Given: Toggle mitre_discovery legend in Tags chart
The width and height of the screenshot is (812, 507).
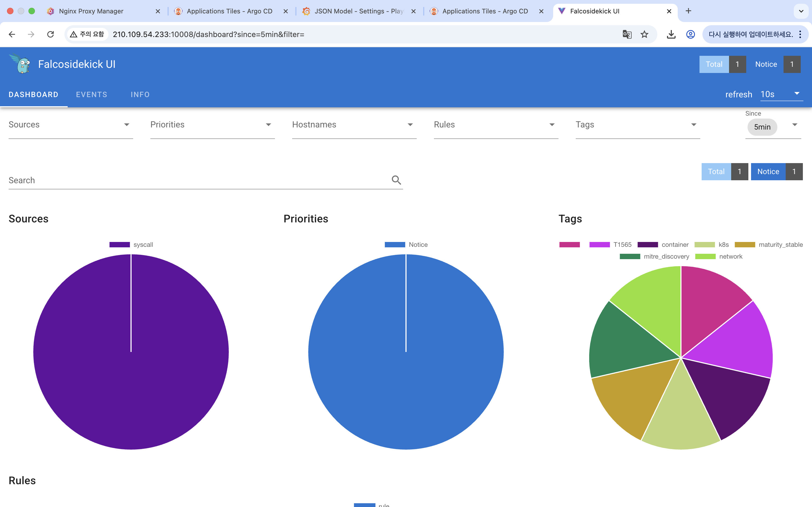Looking at the screenshot, I should tap(654, 256).
